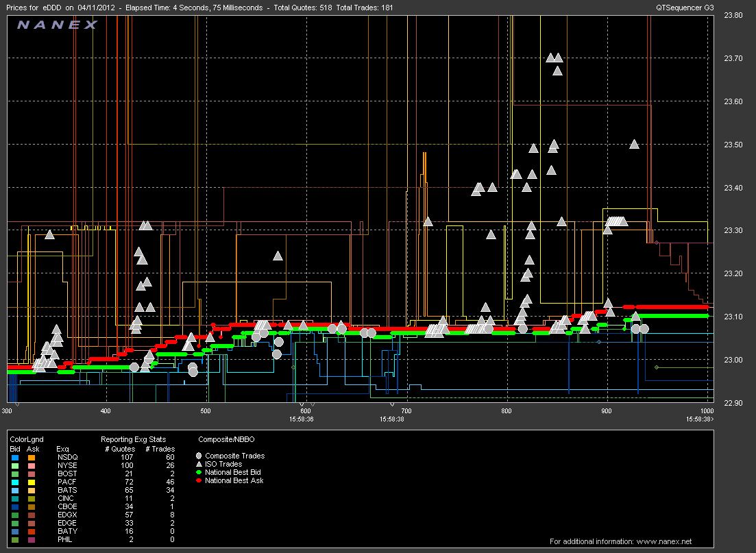This screenshot has height=553, width=756.
Task: Click the "ColorLgnd" legend heading
Action: tap(27, 439)
